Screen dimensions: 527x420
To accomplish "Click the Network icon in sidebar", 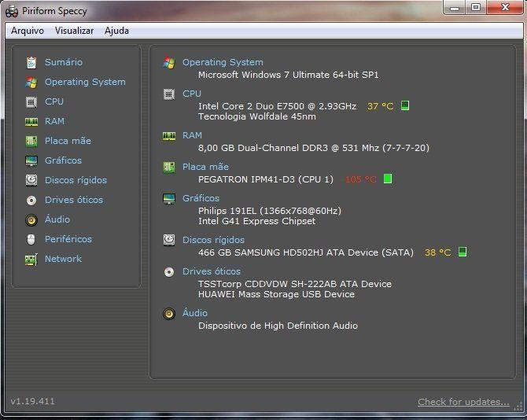I will tap(31, 259).
